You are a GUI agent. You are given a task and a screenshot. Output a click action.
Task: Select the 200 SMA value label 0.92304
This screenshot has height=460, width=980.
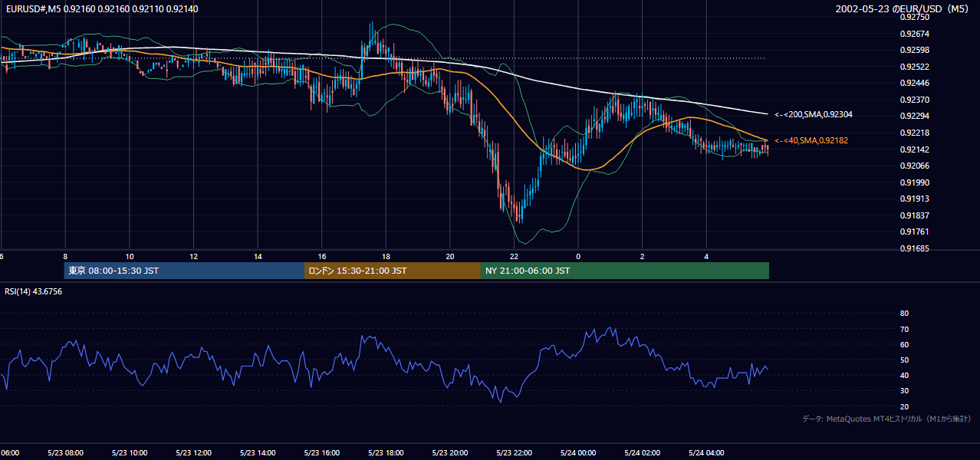coord(814,114)
